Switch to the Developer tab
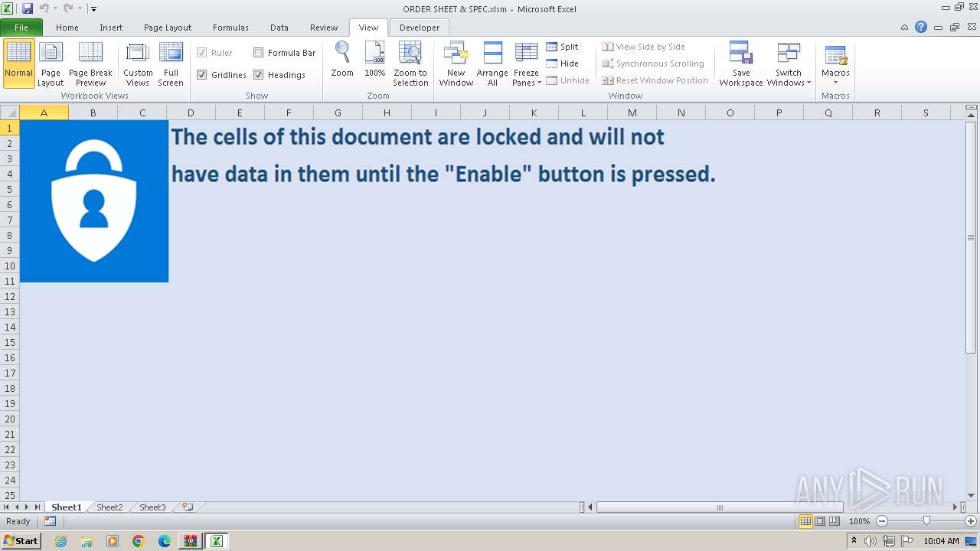 tap(420, 28)
